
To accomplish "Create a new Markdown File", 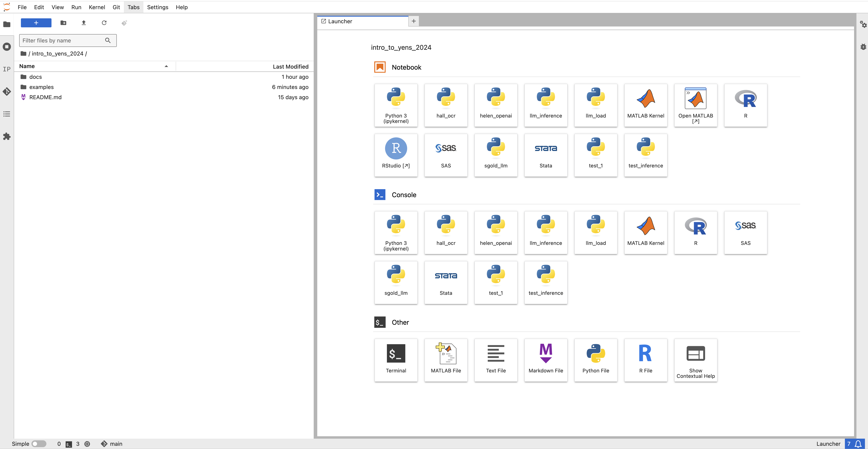I will click(546, 360).
